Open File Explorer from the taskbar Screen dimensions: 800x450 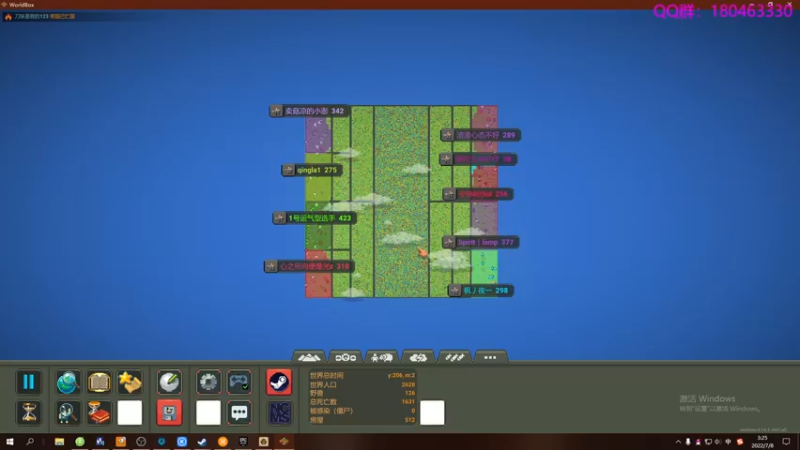59,441
